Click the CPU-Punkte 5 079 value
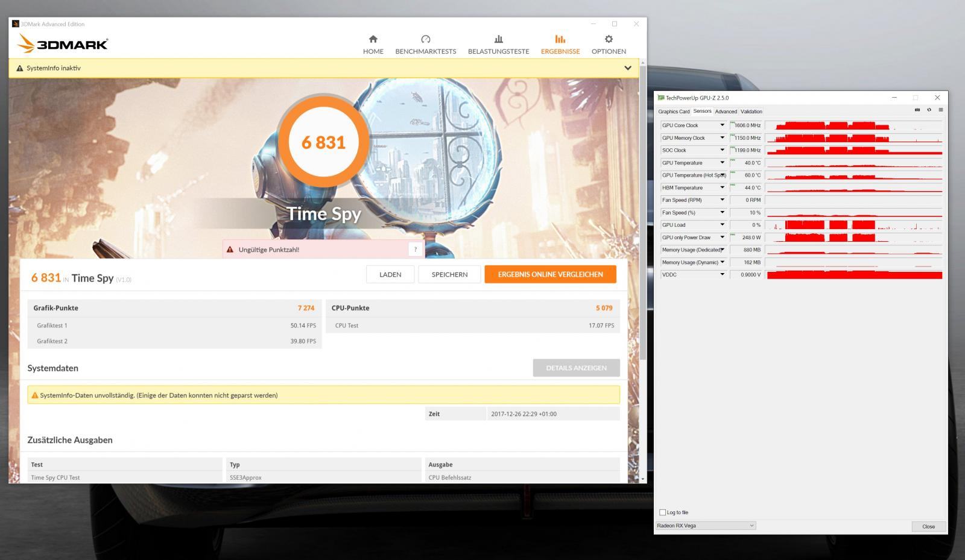The image size is (965, 560). 604,308
